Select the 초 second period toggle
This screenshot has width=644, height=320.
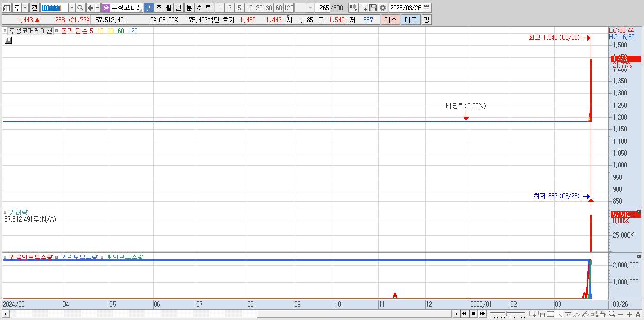pos(199,8)
